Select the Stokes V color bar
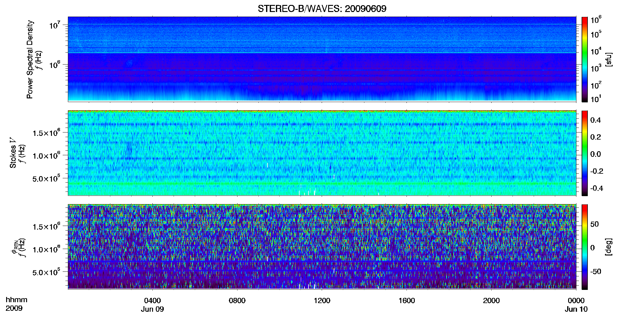The image size is (644, 332). click(x=585, y=153)
